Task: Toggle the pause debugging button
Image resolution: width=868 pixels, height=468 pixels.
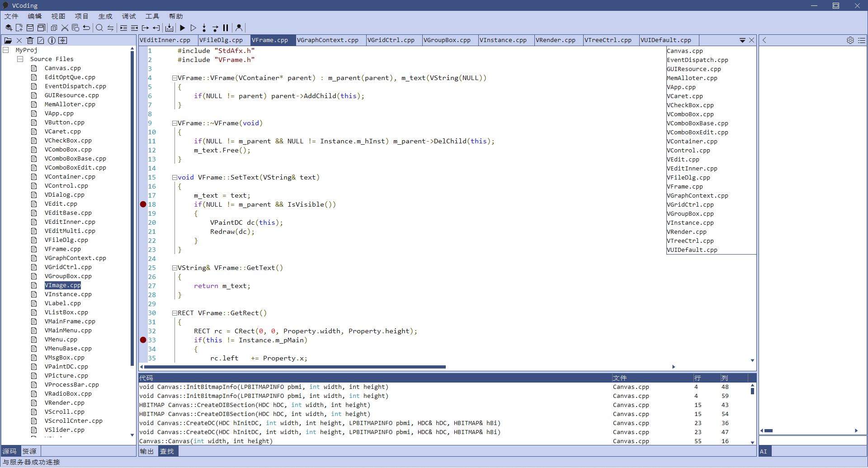Action: pyautogui.click(x=226, y=28)
